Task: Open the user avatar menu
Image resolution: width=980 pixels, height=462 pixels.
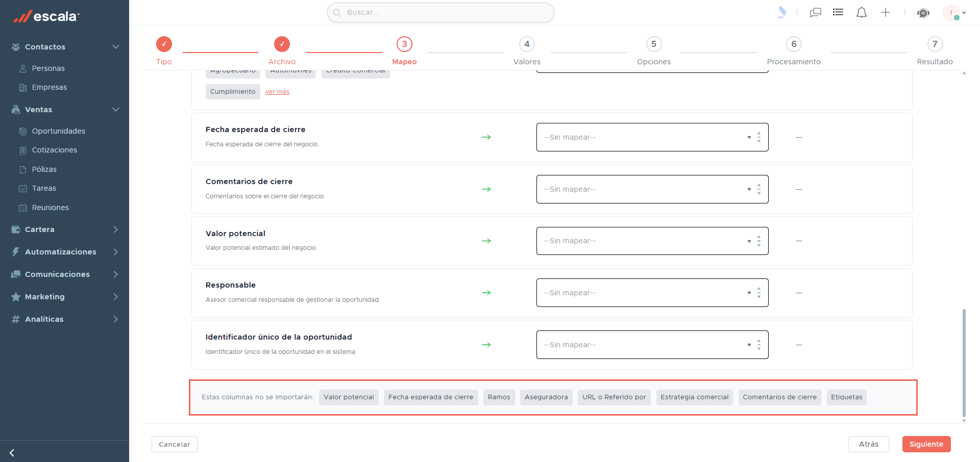Action: coord(954,13)
